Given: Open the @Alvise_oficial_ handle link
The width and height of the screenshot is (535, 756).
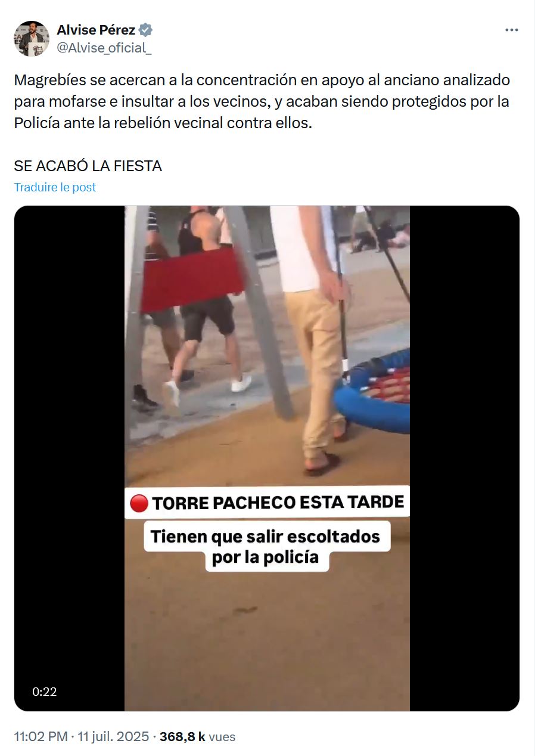Looking at the screenshot, I should [104, 48].
